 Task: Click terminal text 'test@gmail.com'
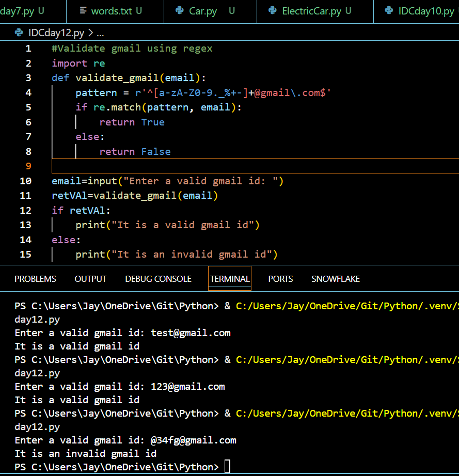[191, 333]
